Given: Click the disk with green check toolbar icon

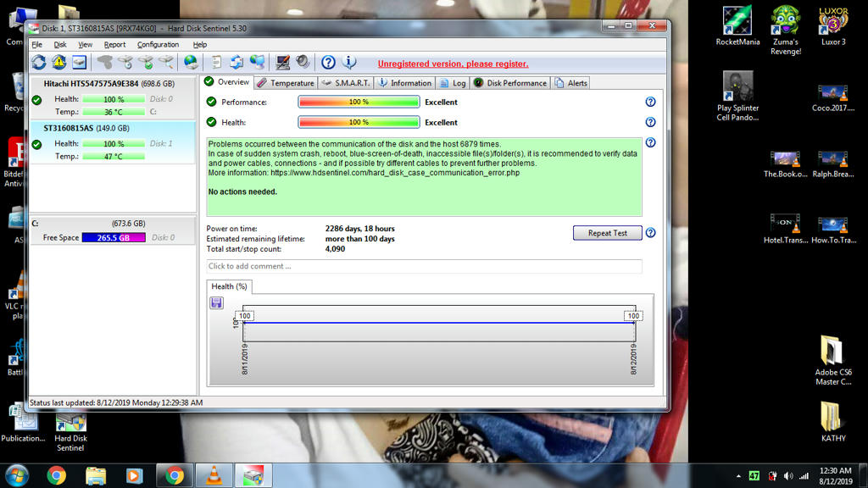Looking at the screenshot, I should [x=146, y=62].
